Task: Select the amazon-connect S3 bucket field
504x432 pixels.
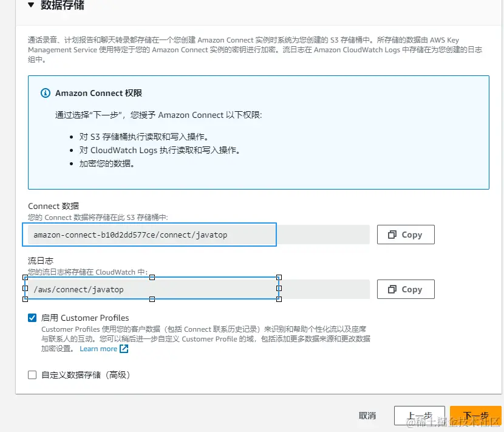Action: pyautogui.click(x=199, y=235)
